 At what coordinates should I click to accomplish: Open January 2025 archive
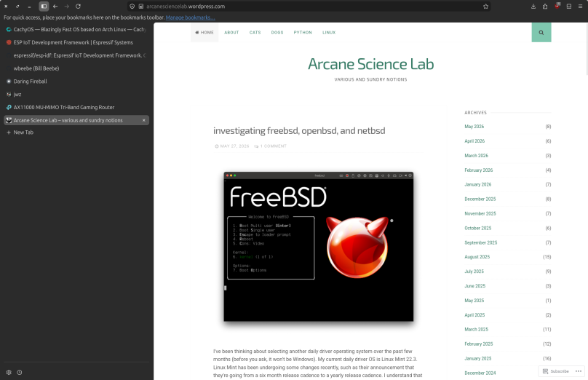click(477, 359)
